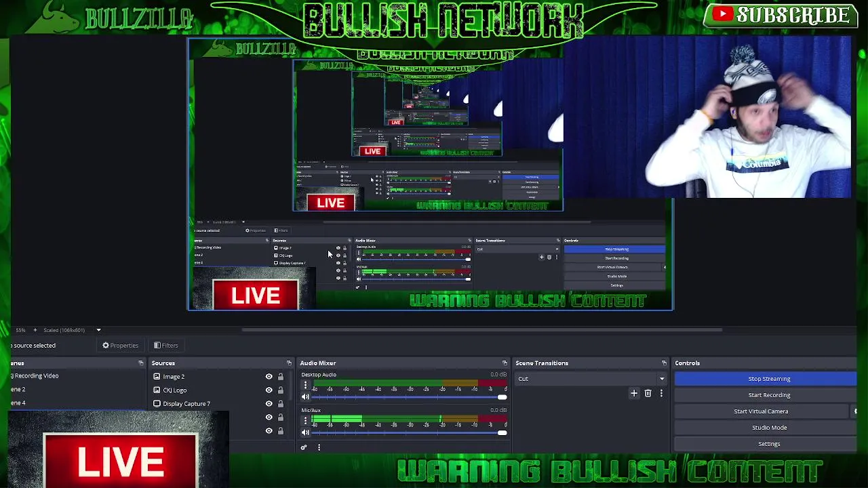Pop out the Audio Mixer dock
The image size is (868, 488).
505,363
